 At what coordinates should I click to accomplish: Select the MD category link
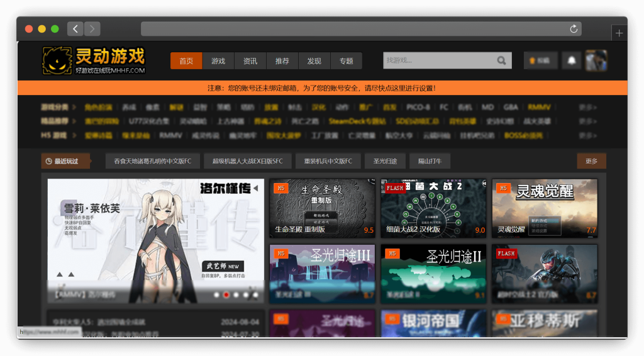(x=487, y=107)
